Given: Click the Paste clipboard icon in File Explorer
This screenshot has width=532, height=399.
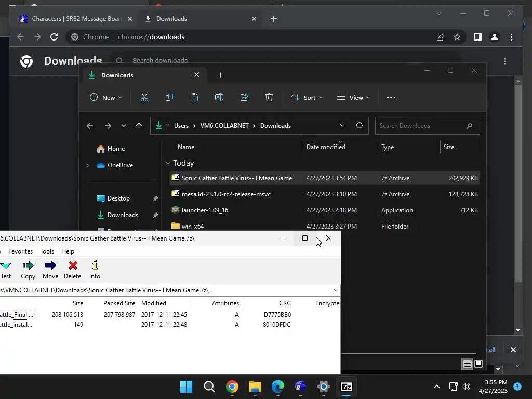Looking at the screenshot, I should coord(194,97).
